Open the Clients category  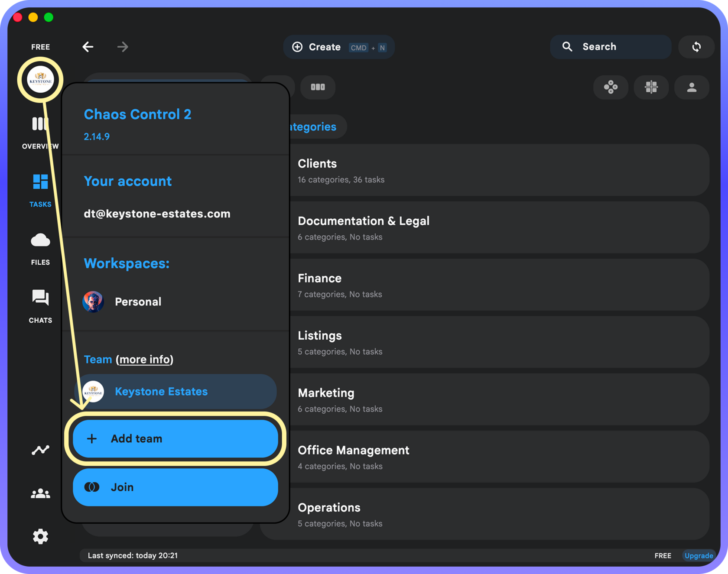point(499,170)
